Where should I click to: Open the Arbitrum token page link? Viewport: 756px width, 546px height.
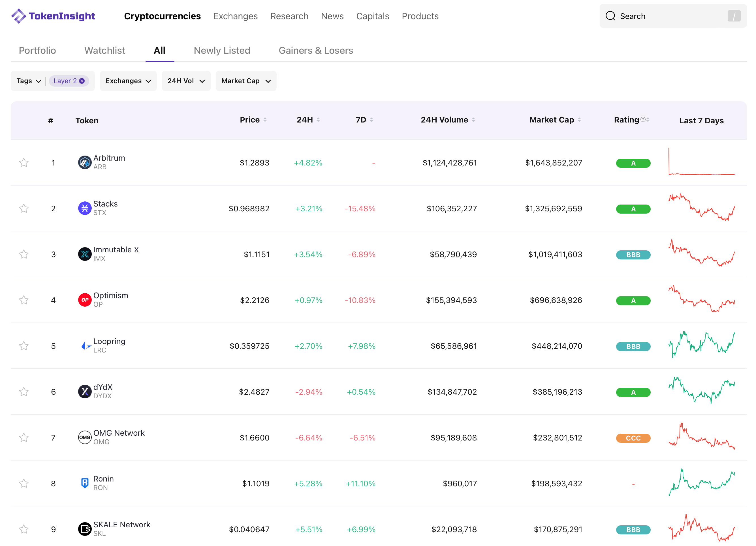(109, 158)
